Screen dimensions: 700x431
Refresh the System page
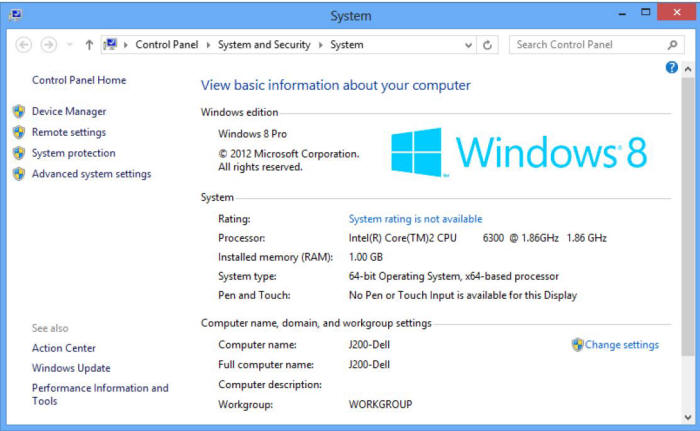pos(488,45)
